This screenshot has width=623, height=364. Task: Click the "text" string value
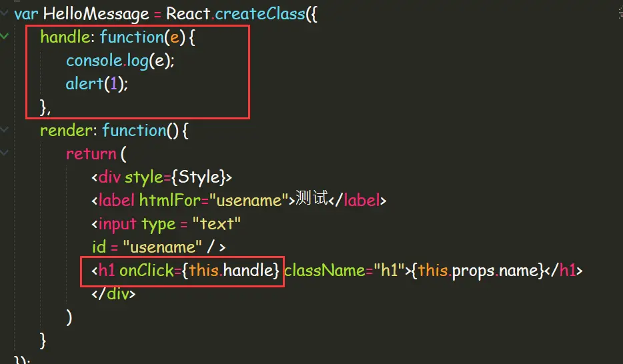click(217, 223)
